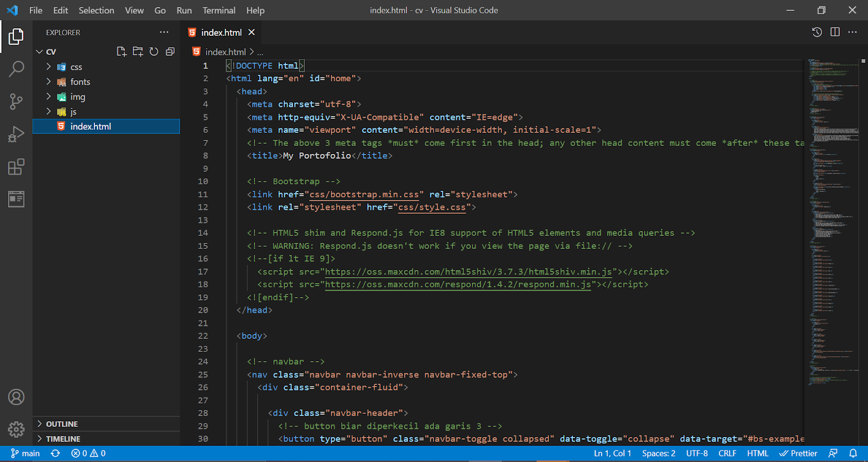868x462 pixels.
Task: Refresh the Explorer file tree
Action: [x=154, y=52]
